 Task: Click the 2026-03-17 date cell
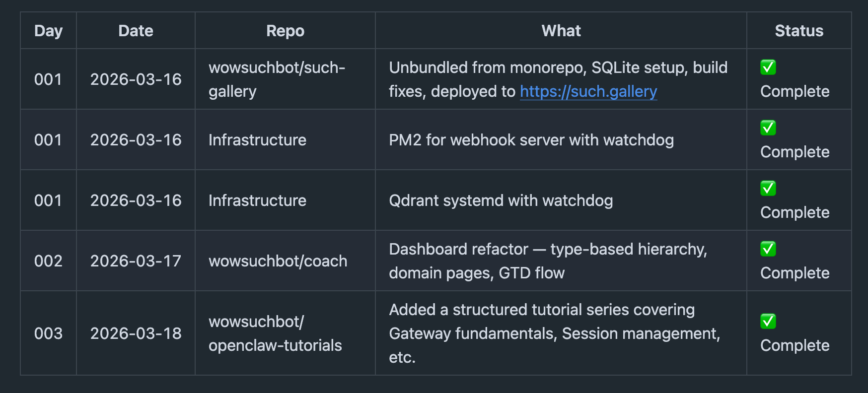136,261
